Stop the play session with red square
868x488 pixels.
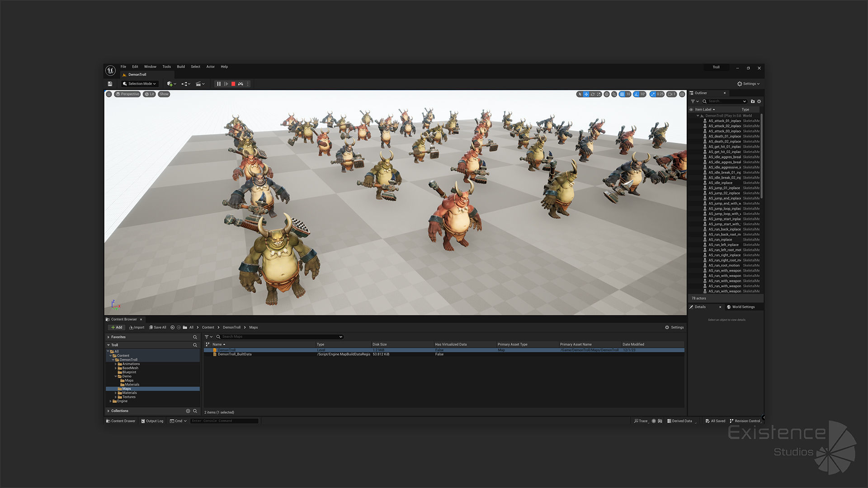[233, 84]
